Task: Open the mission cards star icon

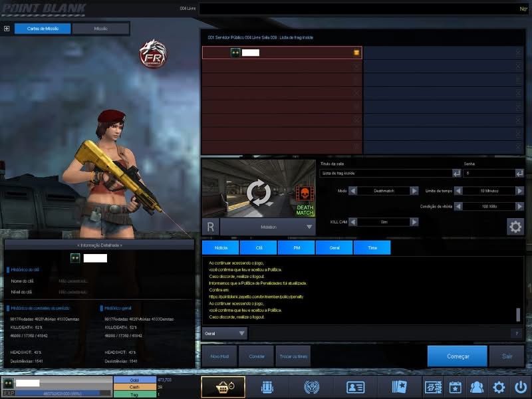Action: coord(399,387)
